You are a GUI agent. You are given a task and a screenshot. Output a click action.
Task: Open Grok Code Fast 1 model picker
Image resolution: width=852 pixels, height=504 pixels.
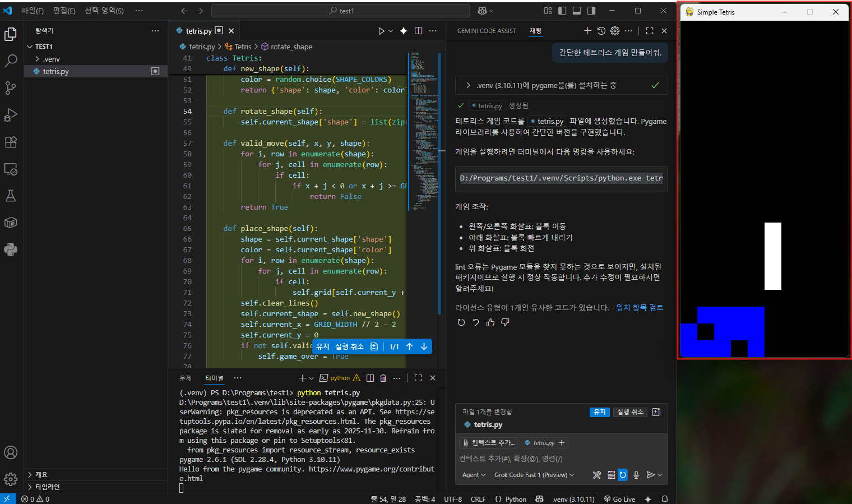[534, 475]
